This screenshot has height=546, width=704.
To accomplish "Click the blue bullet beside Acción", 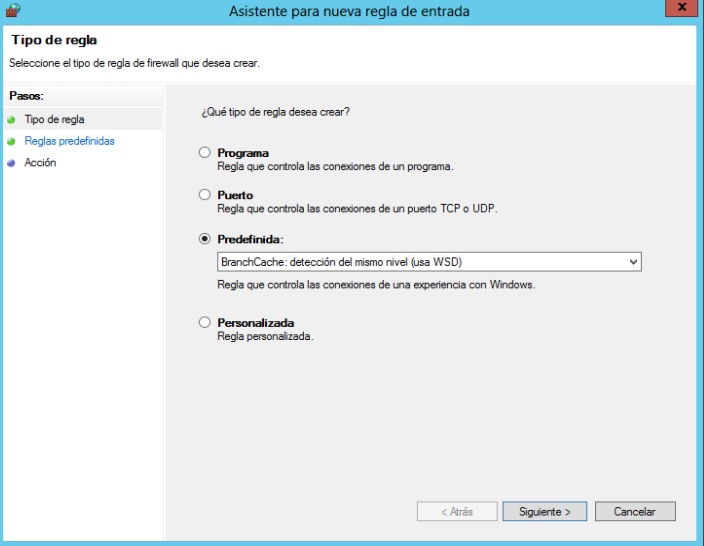I will 11,163.
